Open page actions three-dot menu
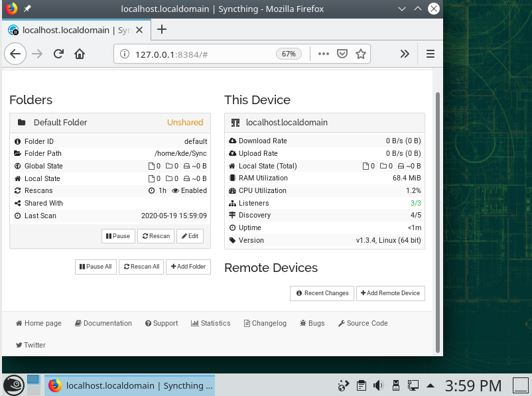The width and height of the screenshot is (532, 396). coord(324,54)
